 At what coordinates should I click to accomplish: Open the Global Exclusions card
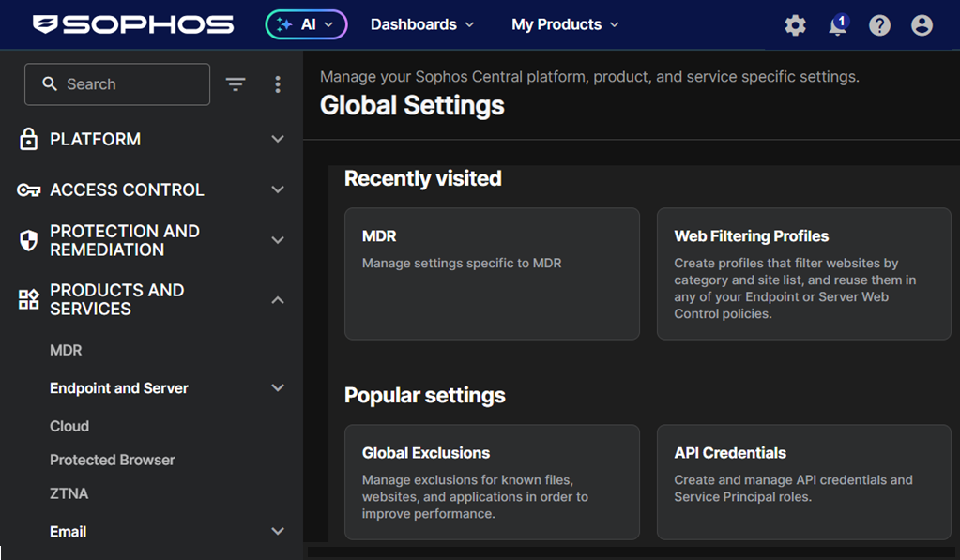[493, 482]
